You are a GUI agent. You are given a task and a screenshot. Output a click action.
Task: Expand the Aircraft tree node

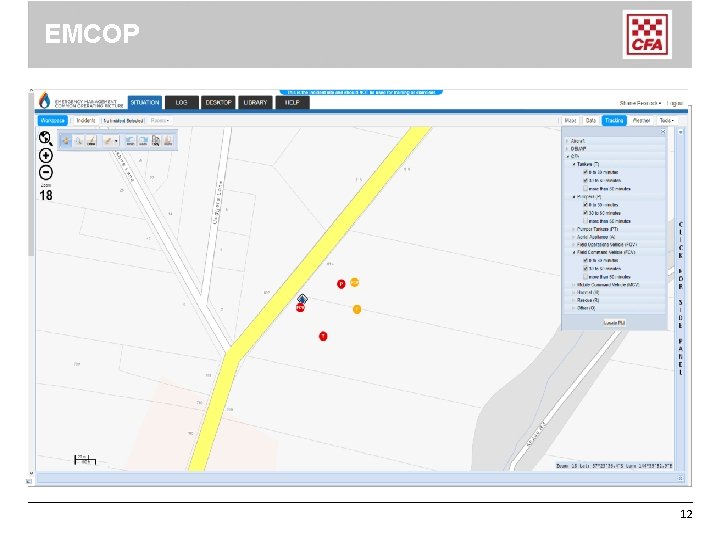[568, 141]
